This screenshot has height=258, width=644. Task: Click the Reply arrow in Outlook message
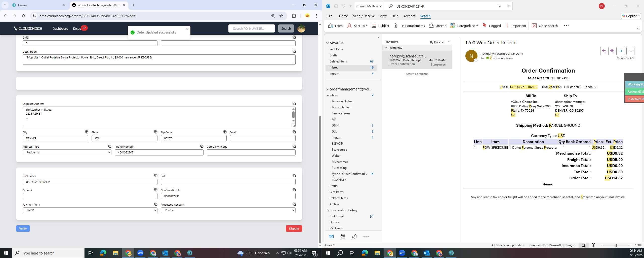click(x=604, y=51)
